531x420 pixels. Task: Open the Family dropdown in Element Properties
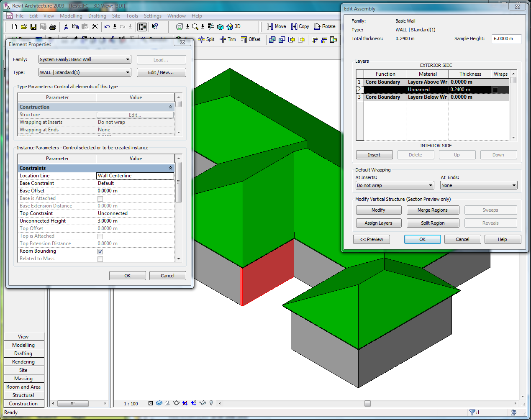85,59
